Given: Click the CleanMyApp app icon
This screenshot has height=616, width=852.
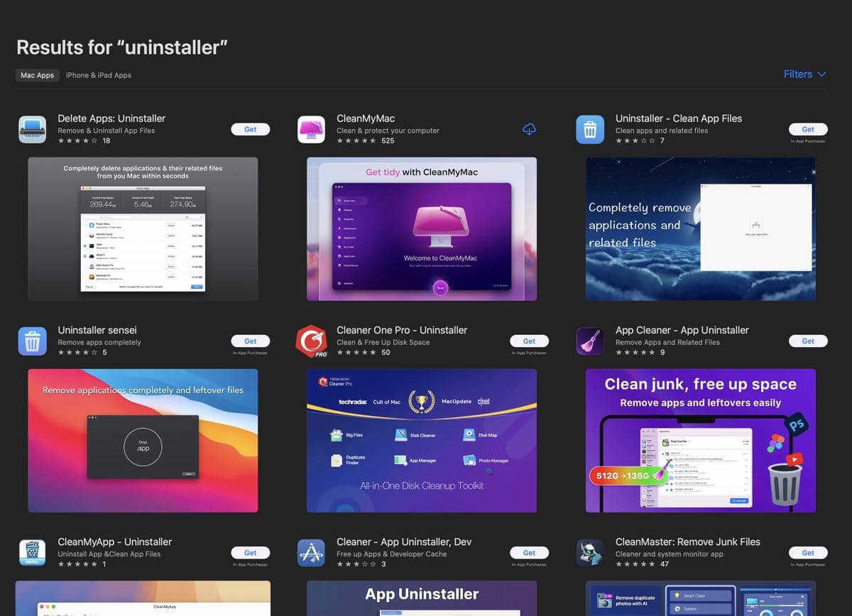Looking at the screenshot, I should [32, 552].
